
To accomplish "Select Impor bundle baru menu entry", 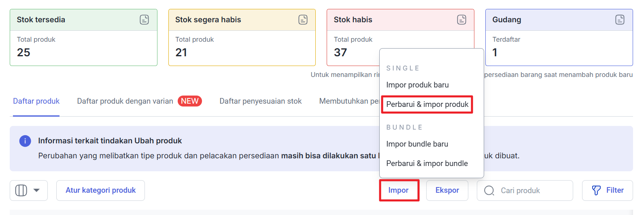I will [417, 144].
